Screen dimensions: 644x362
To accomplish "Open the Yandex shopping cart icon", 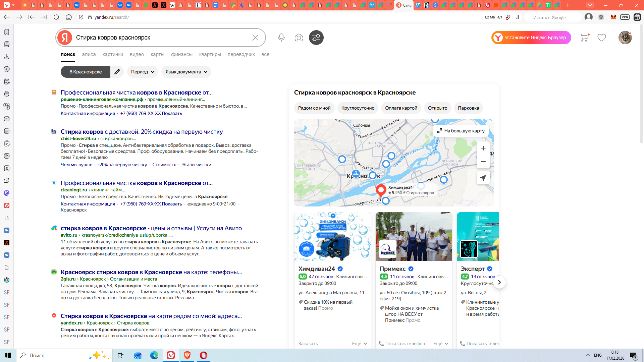I will 584,38.
